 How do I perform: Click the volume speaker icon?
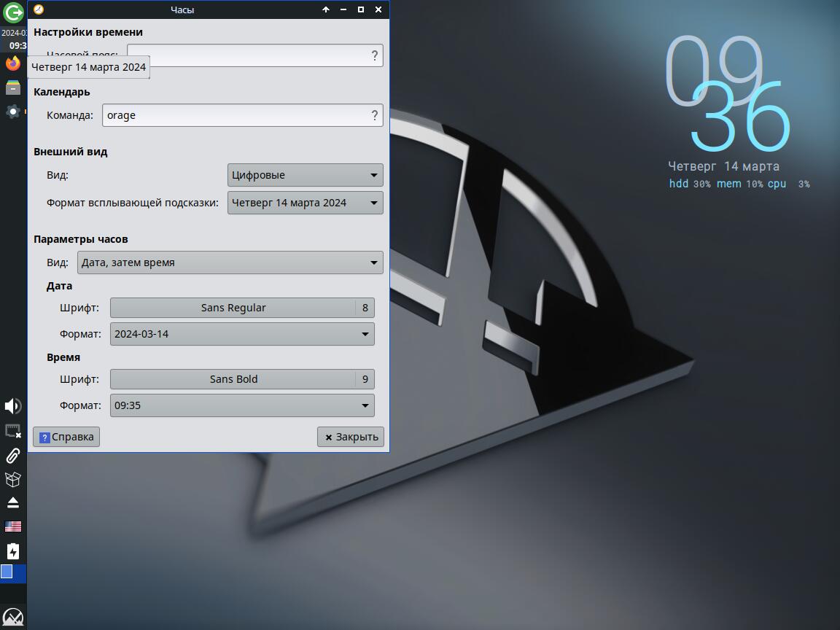pos(13,406)
